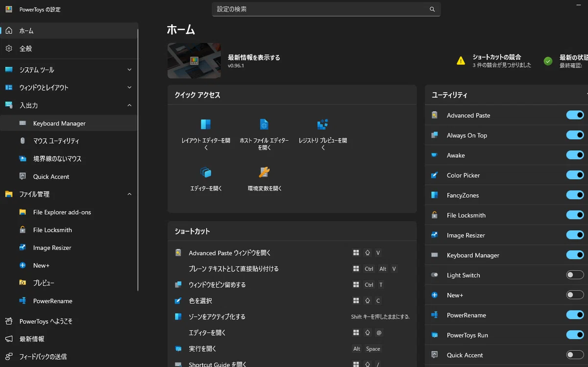Image resolution: width=588 pixels, height=367 pixels.
Task: Click the ショートカットの競合 notice
Action: tap(495, 61)
